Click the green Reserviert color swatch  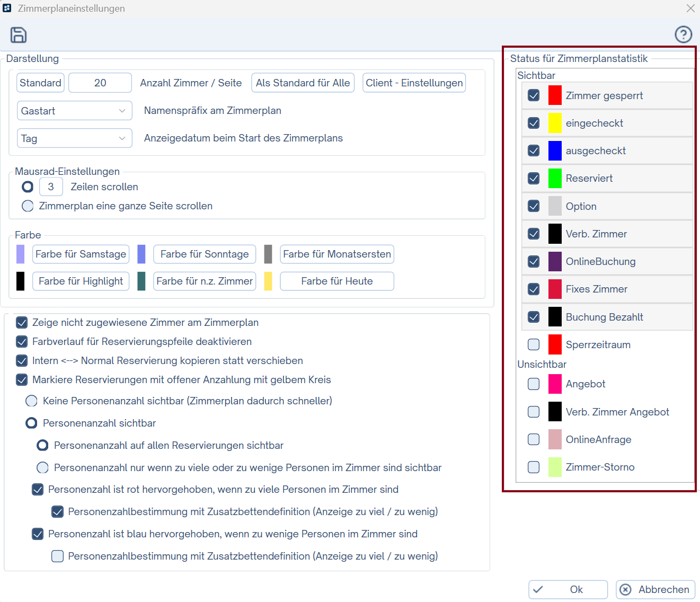554,179
